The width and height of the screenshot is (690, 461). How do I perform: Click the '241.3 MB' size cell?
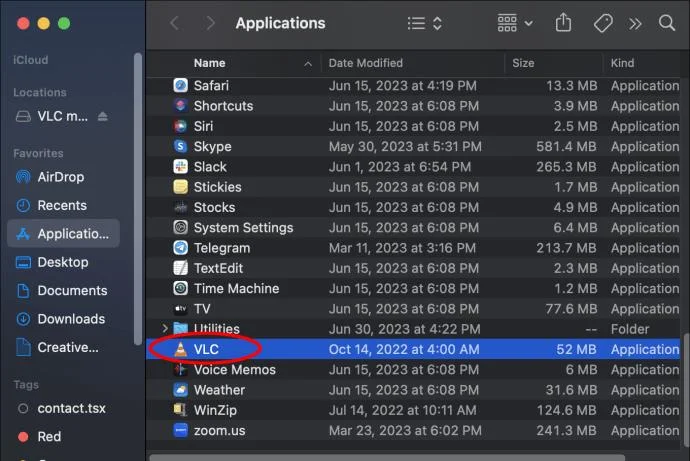tap(566, 430)
